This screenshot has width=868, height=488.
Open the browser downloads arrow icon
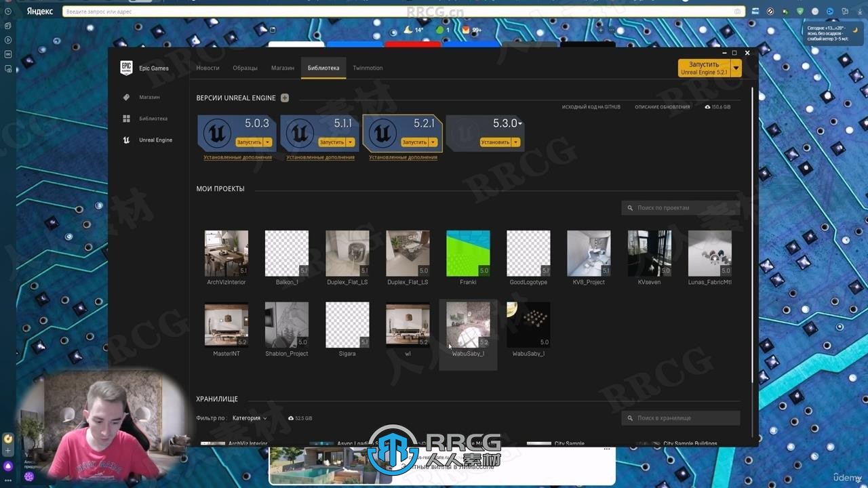tap(859, 12)
